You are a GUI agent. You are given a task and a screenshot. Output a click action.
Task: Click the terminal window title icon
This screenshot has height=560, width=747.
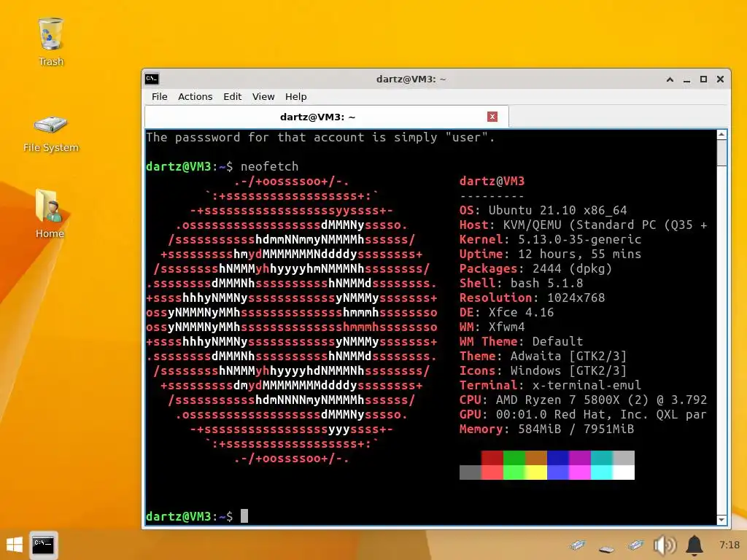[x=152, y=79]
